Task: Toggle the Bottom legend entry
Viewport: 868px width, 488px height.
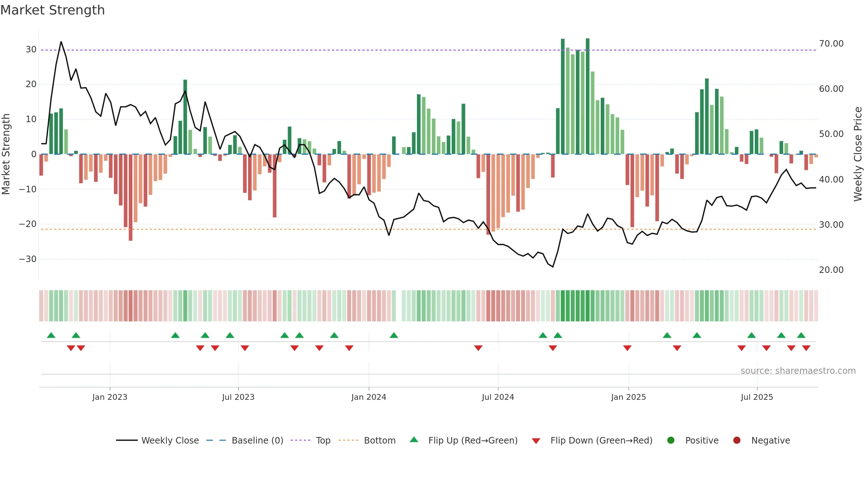Action: tap(367, 440)
